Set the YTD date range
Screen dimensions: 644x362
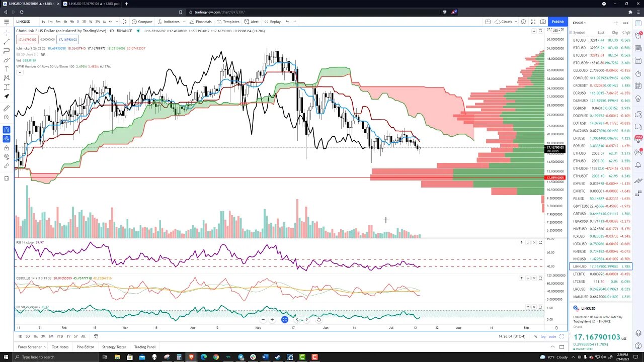(x=60, y=336)
